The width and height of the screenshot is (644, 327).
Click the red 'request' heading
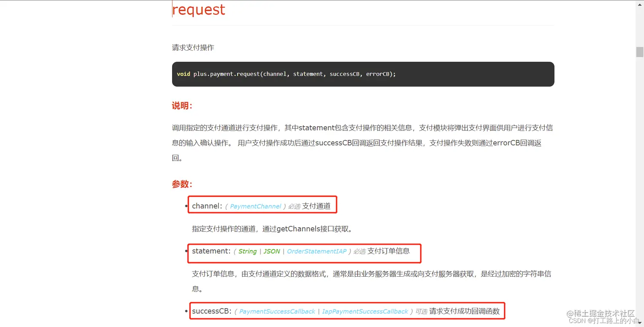pyautogui.click(x=199, y=9)
